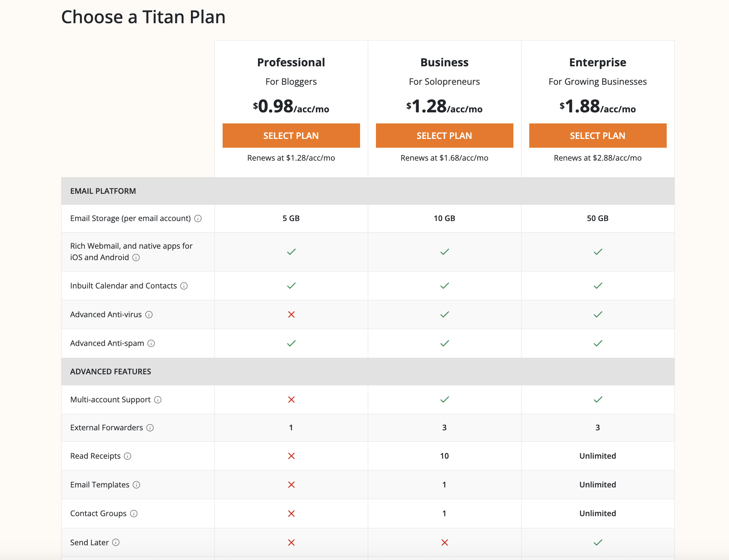Click Enterprise checkmark for Inbuilt Calendar
The height and width of the screenshot is (560, 729).
[598, 286]
